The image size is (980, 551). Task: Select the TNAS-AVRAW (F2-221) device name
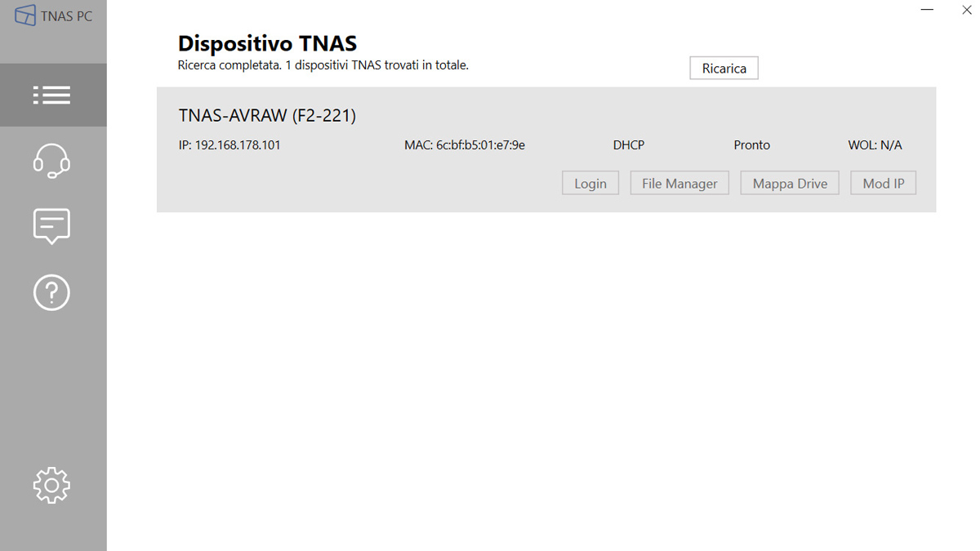(x=267, y=116)
